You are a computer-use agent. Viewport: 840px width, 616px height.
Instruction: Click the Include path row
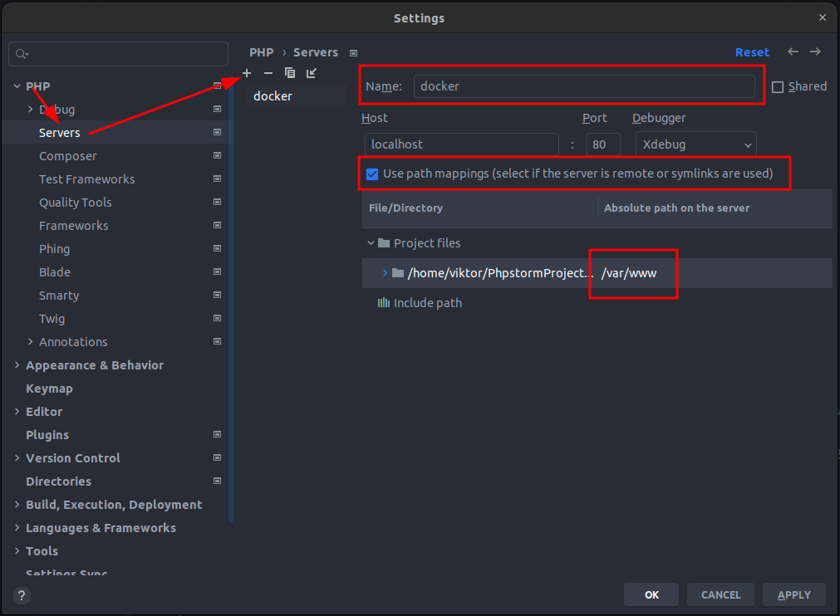tap(428, 303)
